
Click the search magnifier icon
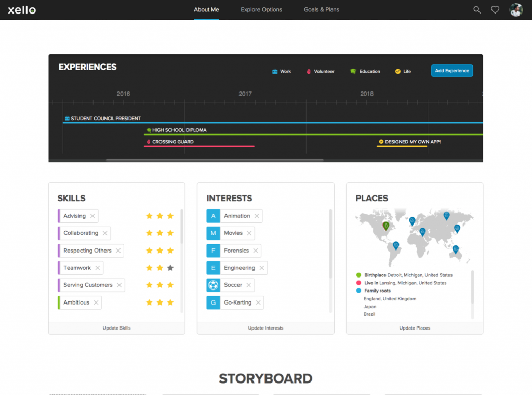(x=477, y=10)
